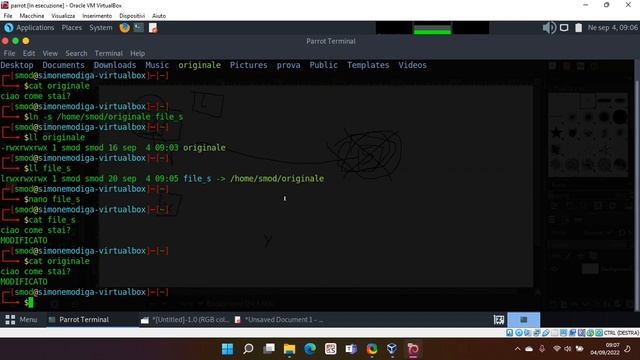Open VirtualBox File menu
The image size is (640, 360).
point(8,16)
